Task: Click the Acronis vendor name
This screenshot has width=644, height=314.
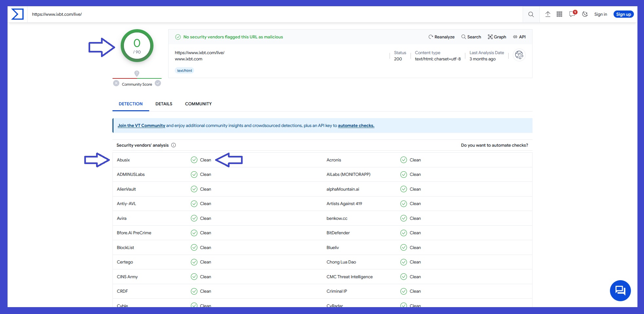Action: coord(334,160)
